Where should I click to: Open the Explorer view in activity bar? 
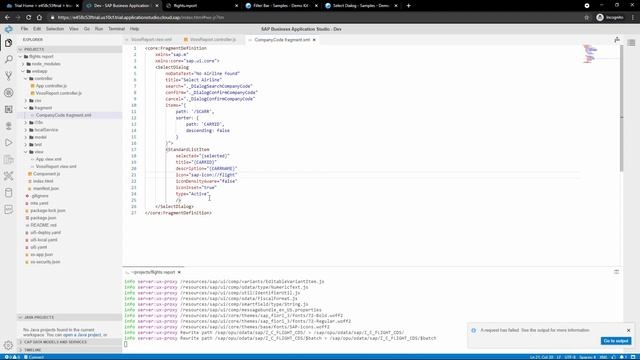click(x=9, y=43)
